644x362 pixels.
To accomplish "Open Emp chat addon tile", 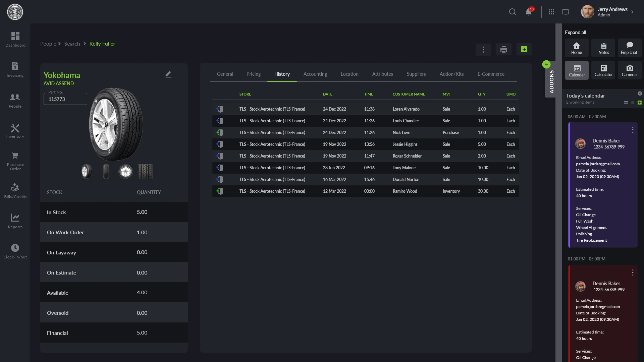I will pyautogui.click(x=630, y=48).
